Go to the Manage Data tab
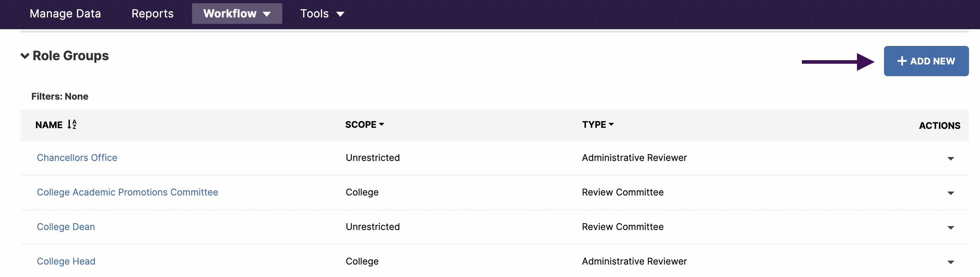The image size is (980, 277). 65,14
